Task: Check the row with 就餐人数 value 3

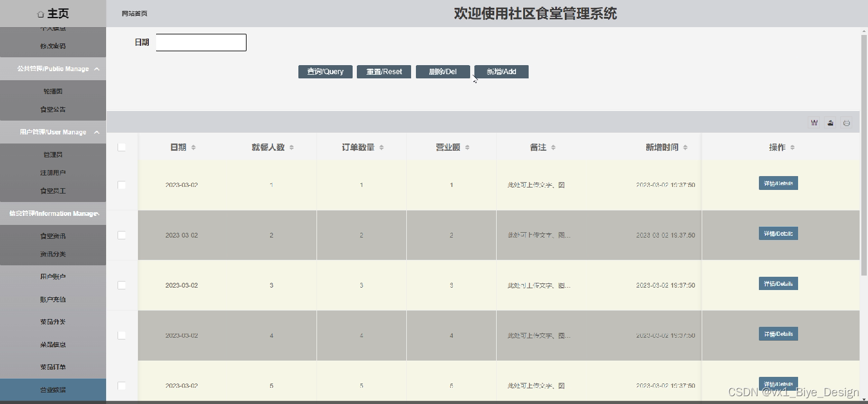Action: [x=122, y=285]
